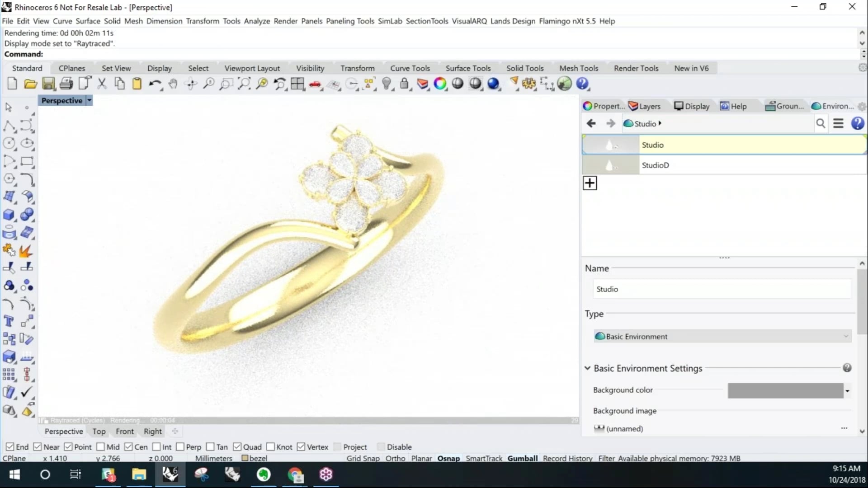Click the Undo icon in the toolbar
The image size is (868, 488).
(x=155, y=84)
